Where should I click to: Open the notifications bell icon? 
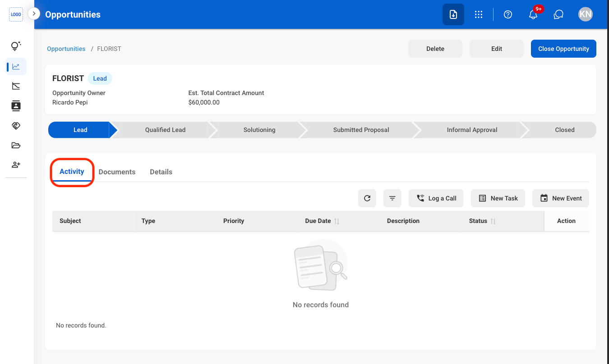[533, 14]
